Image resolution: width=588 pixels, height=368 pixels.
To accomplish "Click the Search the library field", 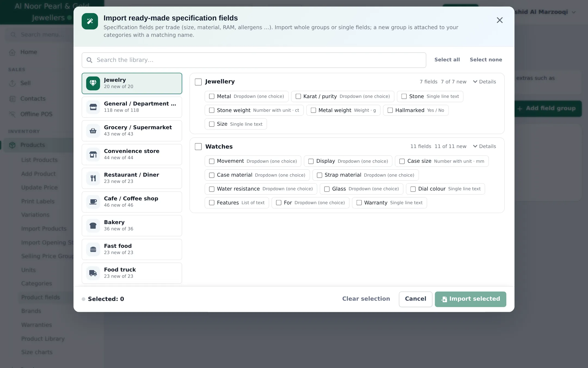I will (254, 60).
